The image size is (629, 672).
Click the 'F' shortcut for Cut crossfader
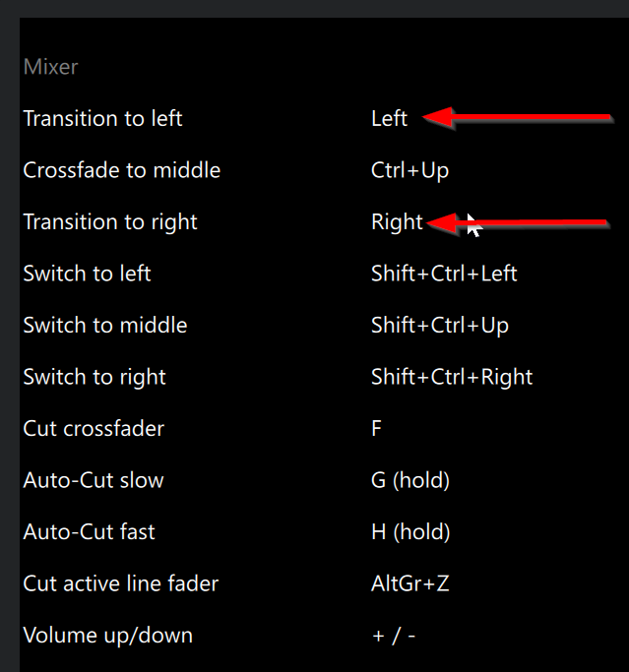[x=377, y=429]
